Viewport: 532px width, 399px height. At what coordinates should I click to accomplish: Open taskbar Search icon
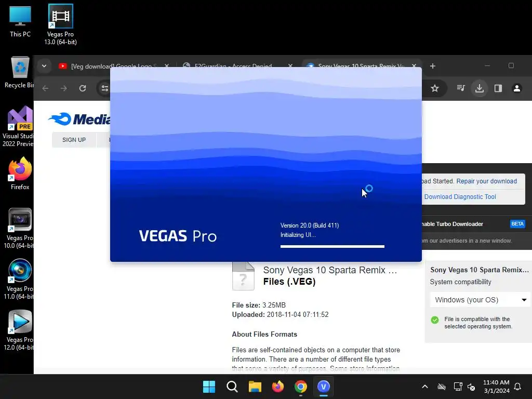tap(232, 387)
